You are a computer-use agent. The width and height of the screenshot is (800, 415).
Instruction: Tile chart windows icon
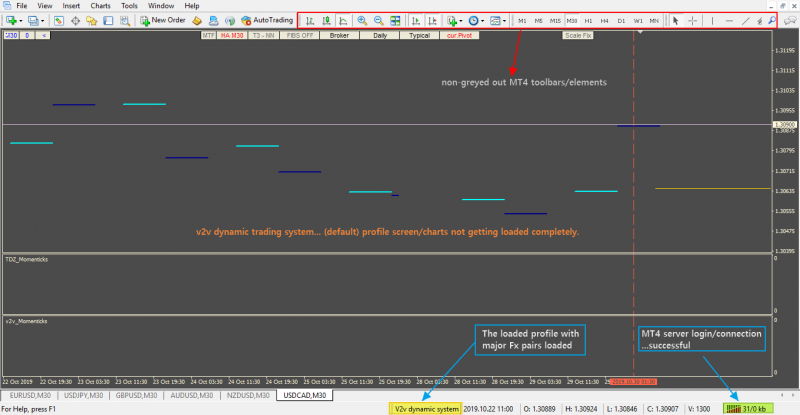[x=395, y=21]
